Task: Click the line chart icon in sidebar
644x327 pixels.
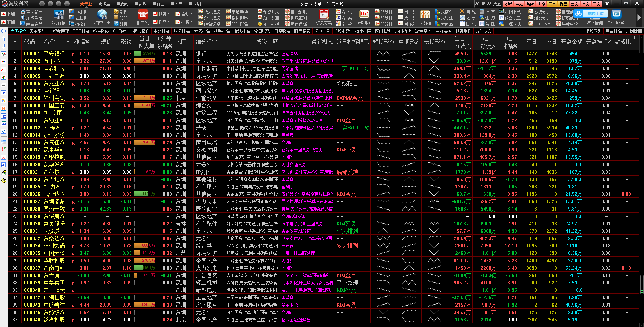Action: [x=4, y=69]
